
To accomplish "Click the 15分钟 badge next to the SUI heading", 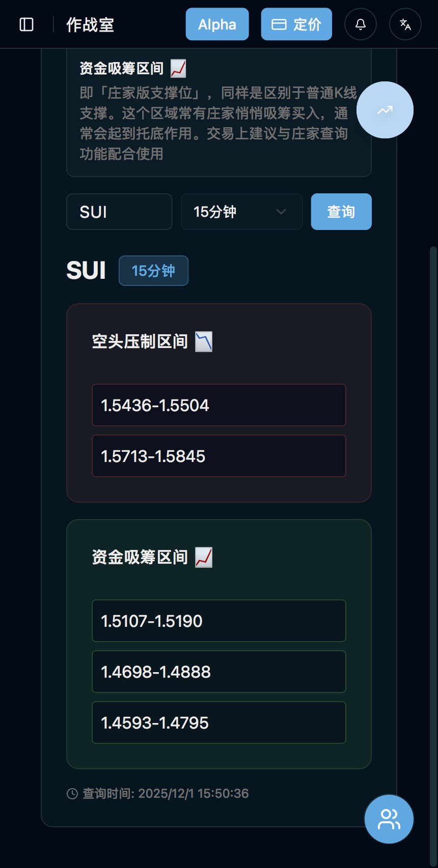I will pos(153,271).
